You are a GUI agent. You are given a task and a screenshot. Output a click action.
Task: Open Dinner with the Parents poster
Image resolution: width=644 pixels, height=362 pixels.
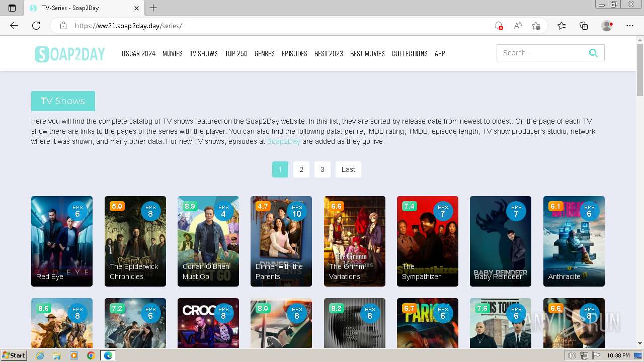tap(281, 241)
